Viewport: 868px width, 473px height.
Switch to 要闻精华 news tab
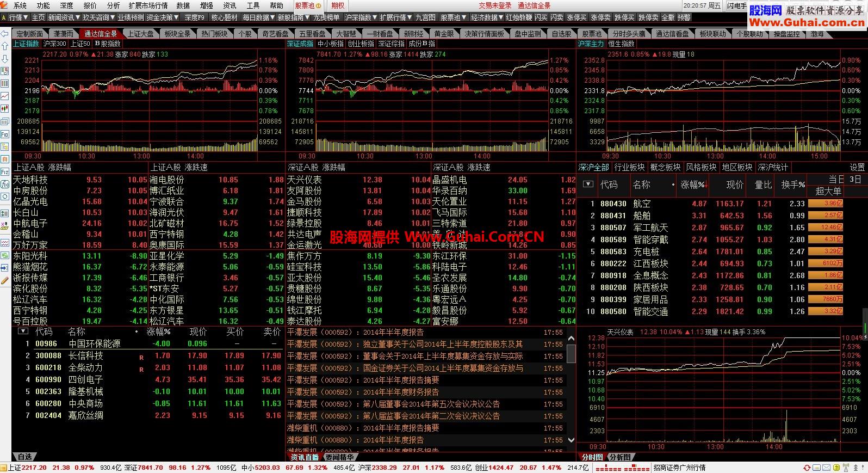[x=339, y=457]
